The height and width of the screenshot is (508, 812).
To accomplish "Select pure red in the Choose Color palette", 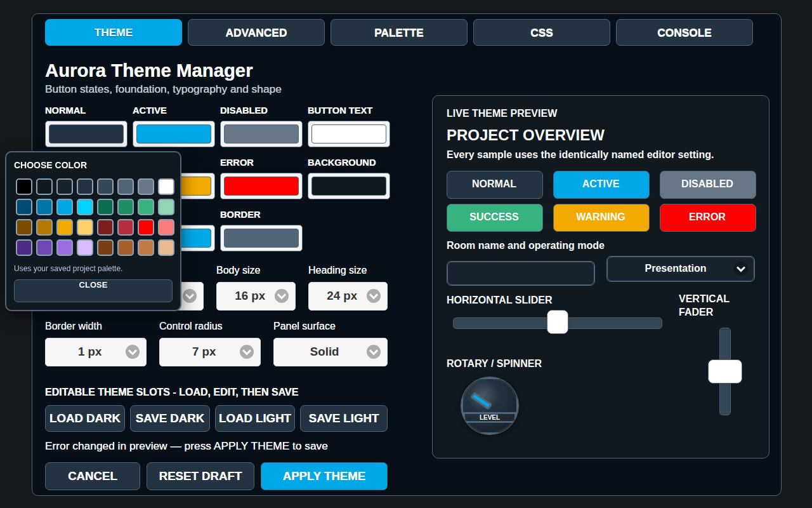I will click(x=146, y=227).
